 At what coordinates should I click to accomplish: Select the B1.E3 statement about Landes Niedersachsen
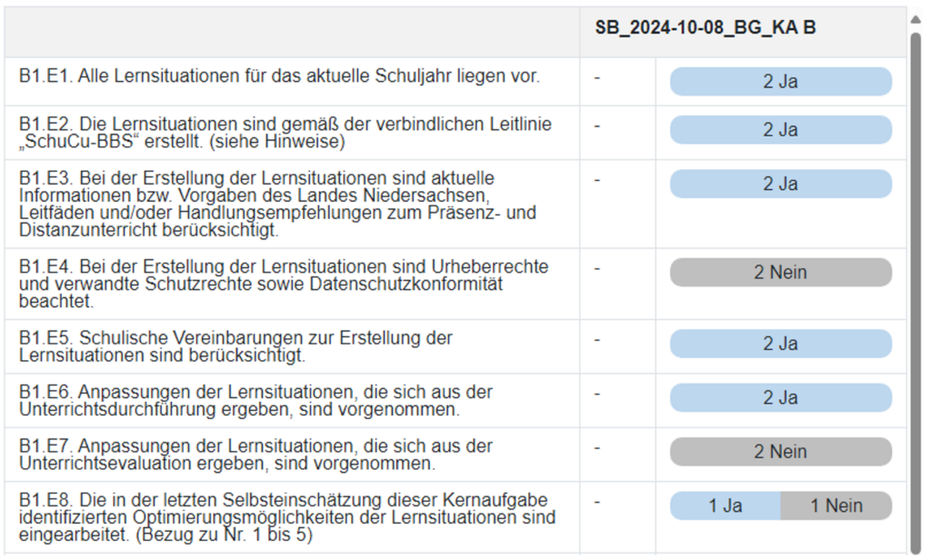point(277,204)
